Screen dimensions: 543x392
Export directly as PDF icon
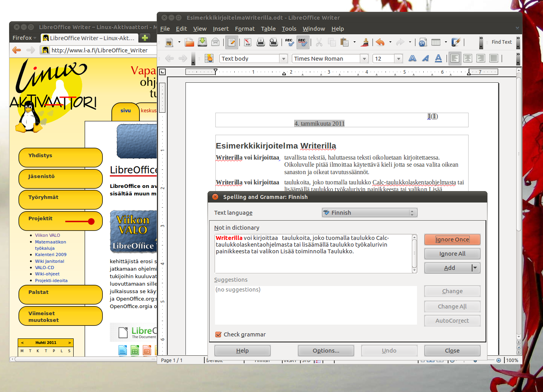(x=247, y=42)
